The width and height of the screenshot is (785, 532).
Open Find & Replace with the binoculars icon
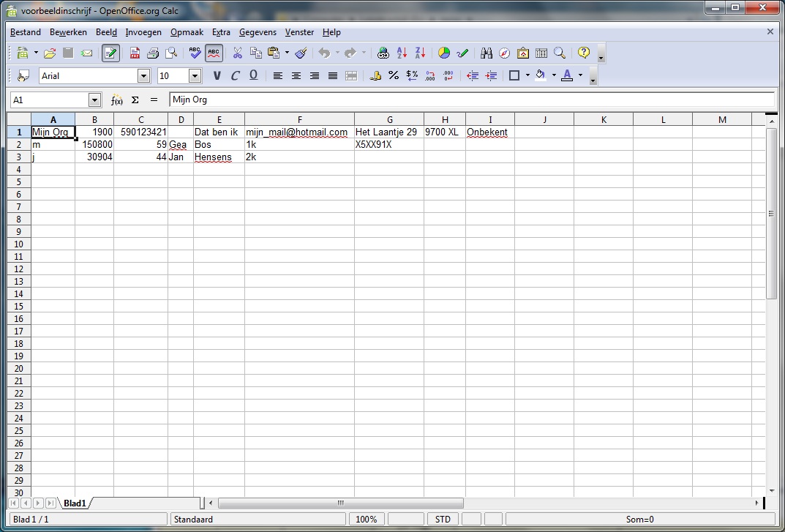tap(487, 53)
